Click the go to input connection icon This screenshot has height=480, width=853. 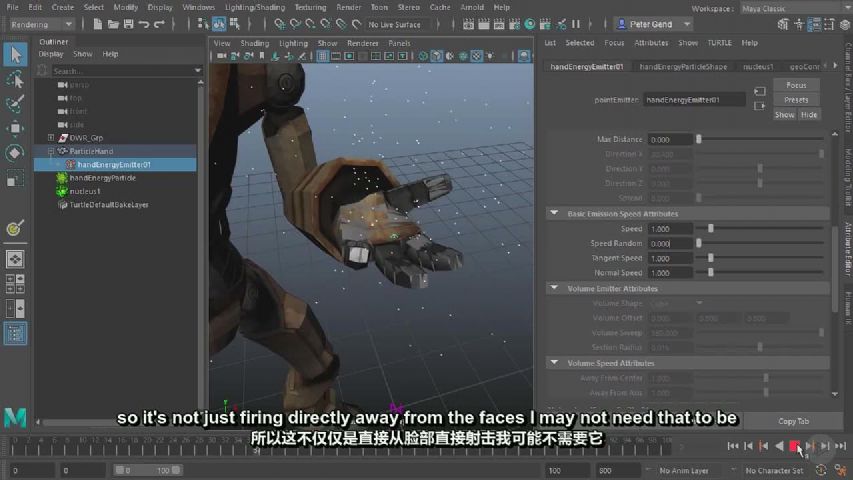coord(759,91)
